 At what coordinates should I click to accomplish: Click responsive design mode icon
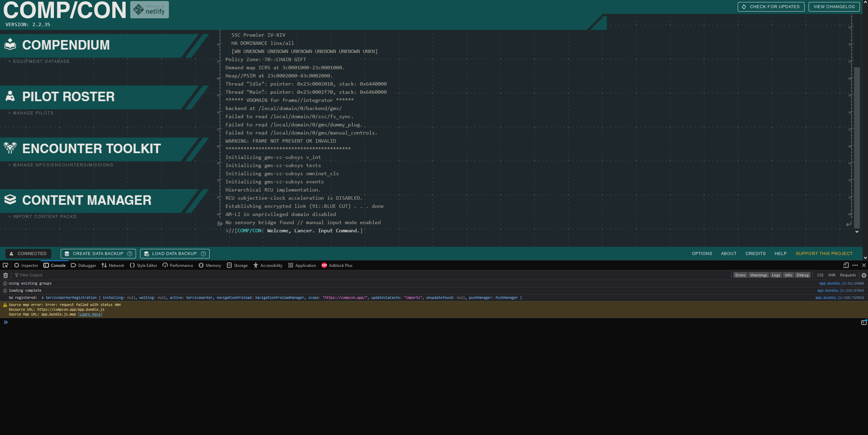846,266
